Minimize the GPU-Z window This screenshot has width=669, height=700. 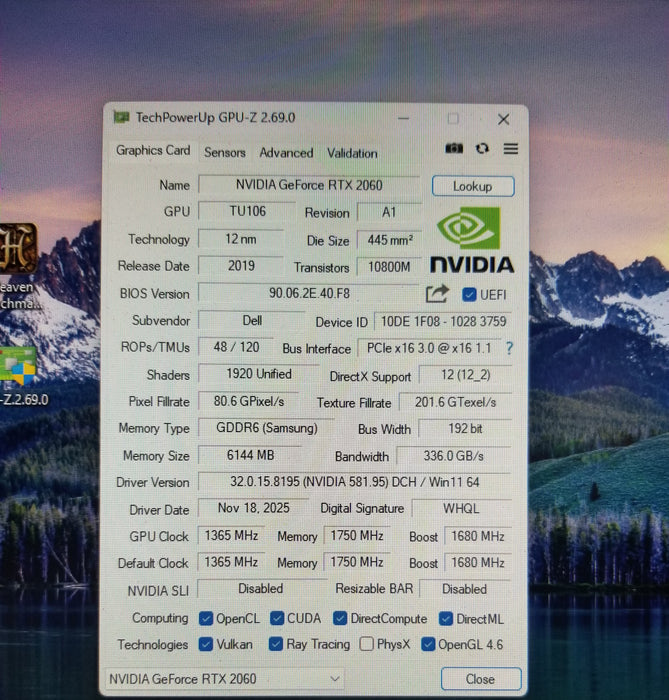(x=403, y=119)
